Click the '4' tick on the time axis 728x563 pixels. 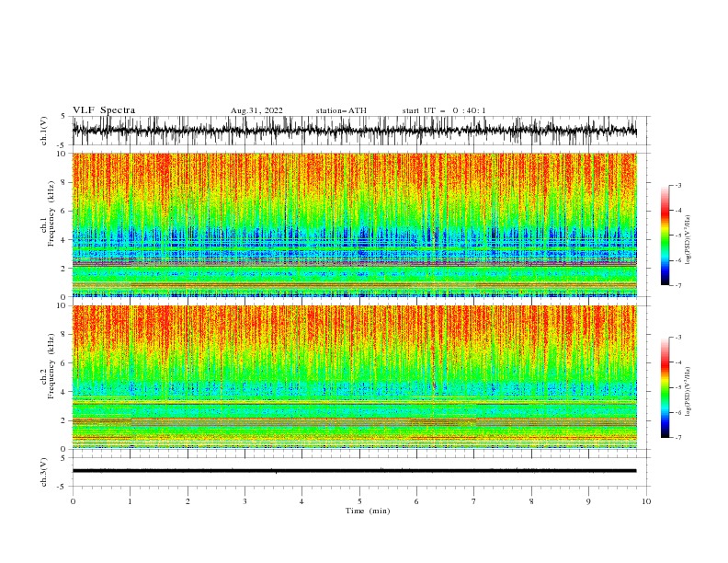click(x=301, y=501)
